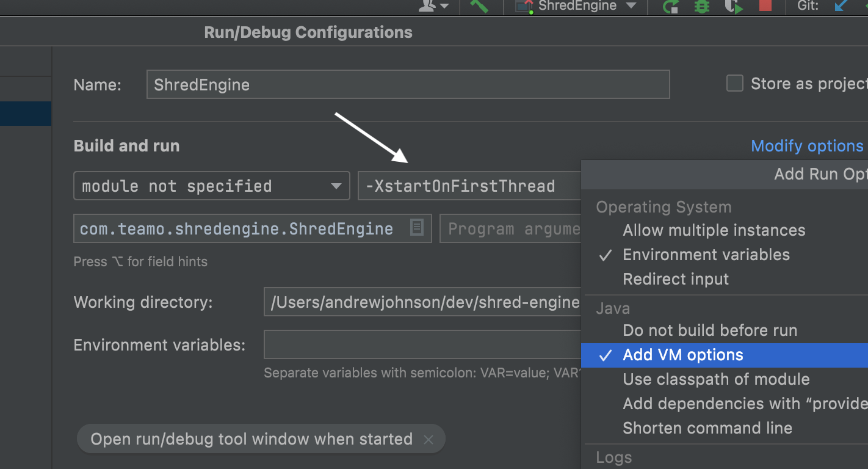The height and width of the screenshot is (469, 868).
Task: Tick the Store as project file checkbox
Action: [735, 83]
